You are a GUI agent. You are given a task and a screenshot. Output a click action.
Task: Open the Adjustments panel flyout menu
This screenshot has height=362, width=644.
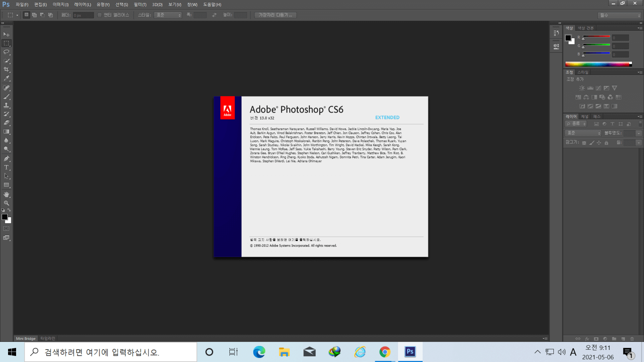[640, 72]
